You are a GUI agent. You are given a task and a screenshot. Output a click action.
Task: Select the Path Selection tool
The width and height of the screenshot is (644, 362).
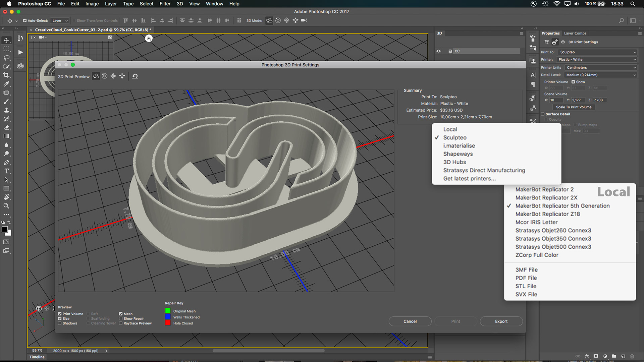point(6,180)
